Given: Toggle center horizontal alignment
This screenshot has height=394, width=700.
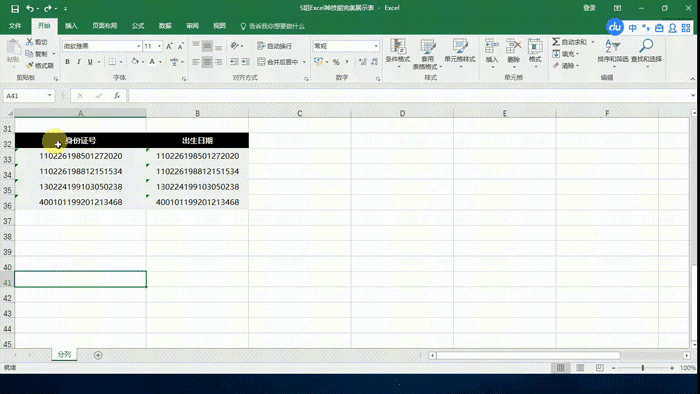Looking at the screenshot, I should tap(207, 62).
